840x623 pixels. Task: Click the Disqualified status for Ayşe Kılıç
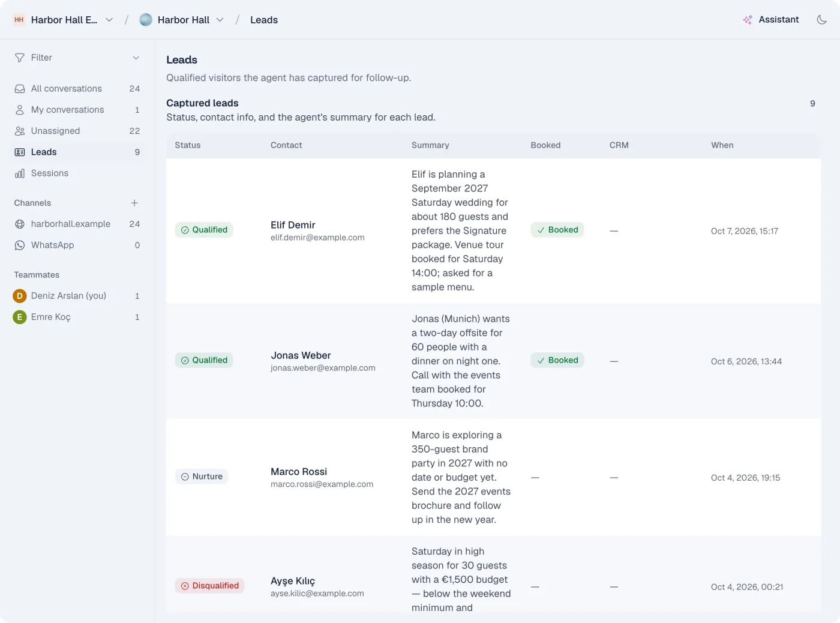[x=210, y=586]
